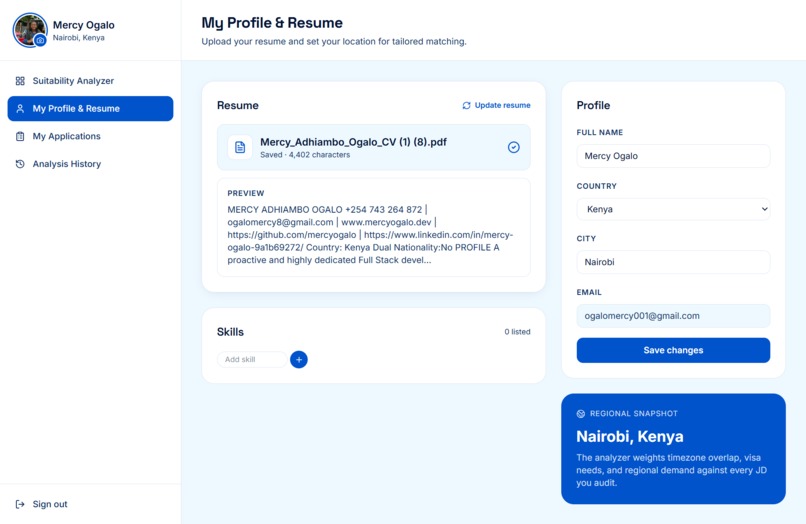Click the 'Saved · 4,402 characters' text

pyautogui.click(x=305, y=155)
